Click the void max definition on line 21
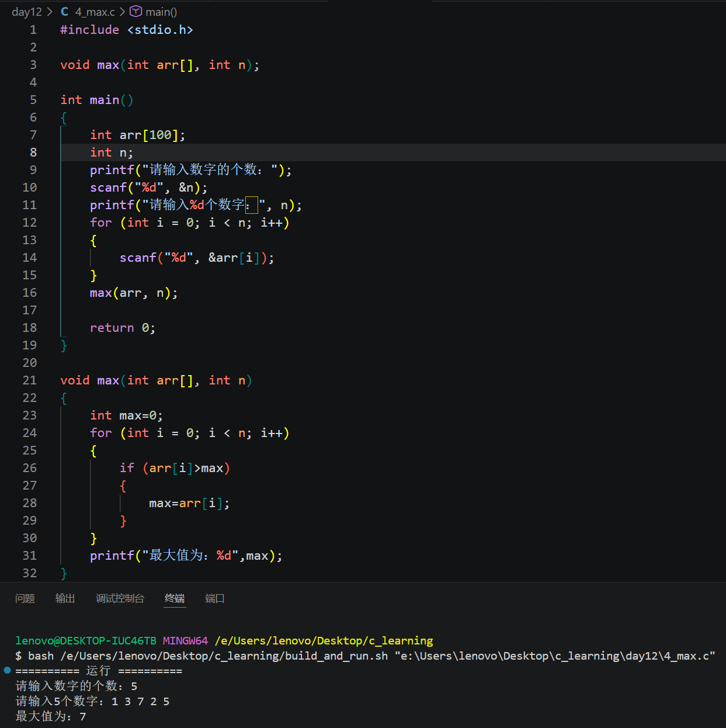 [x=156, y=380]
